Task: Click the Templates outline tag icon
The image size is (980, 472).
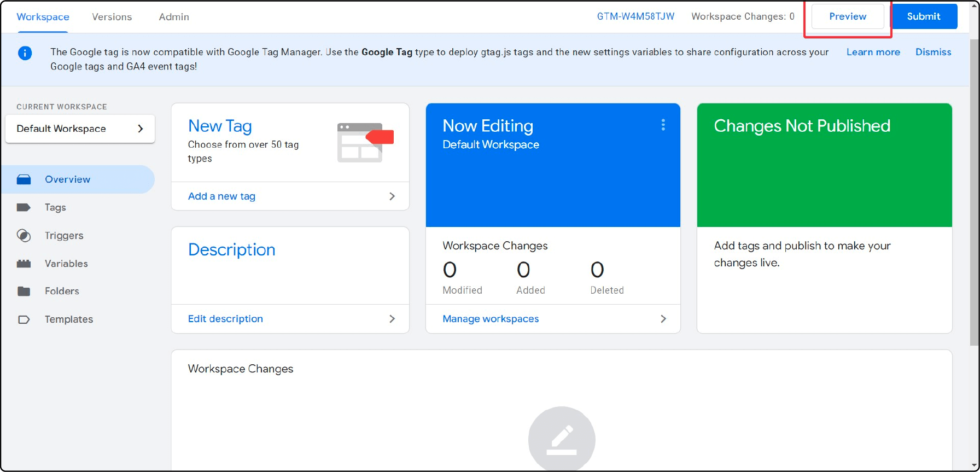Action: pos(24,319)
